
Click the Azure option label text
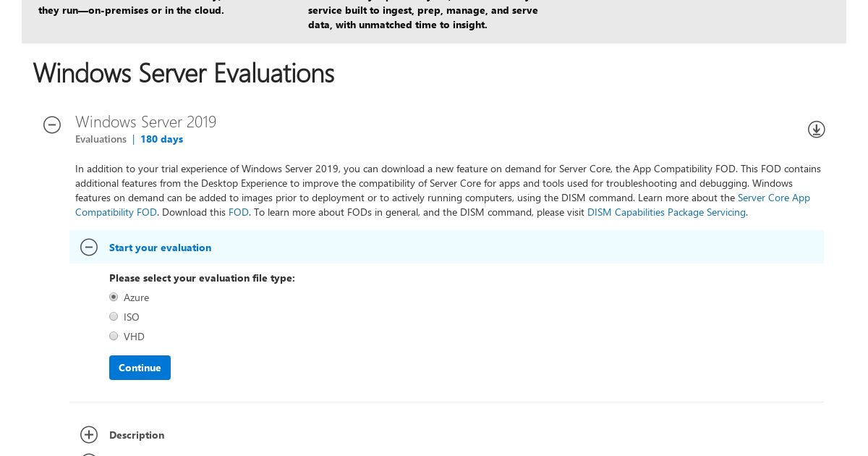pos(136,297)
